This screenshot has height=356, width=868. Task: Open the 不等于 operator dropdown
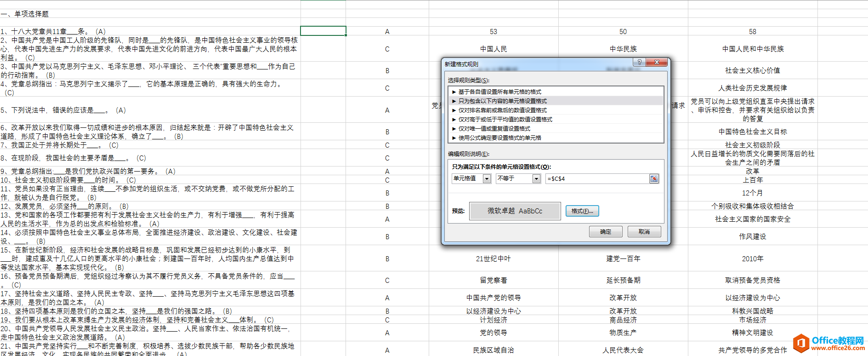(536, 178)
